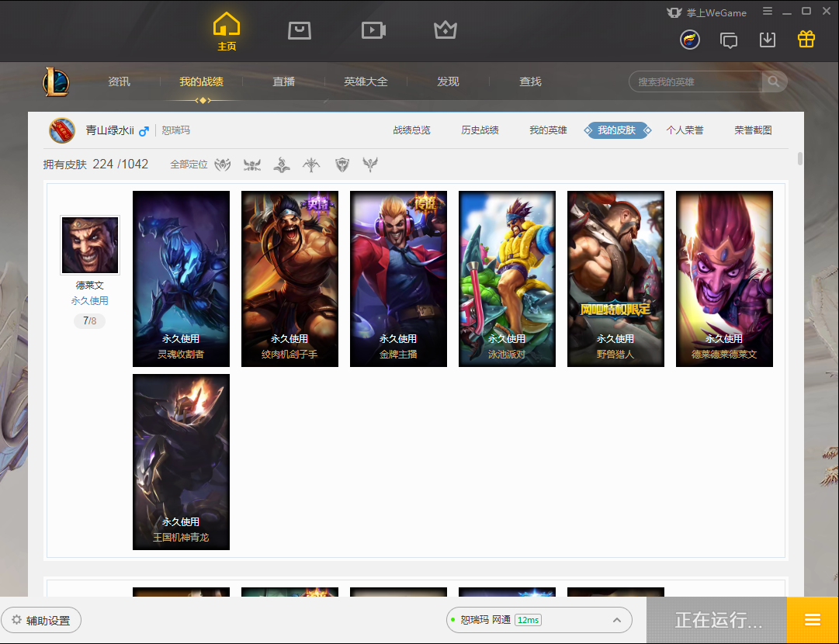
Task: Open the 野兽猎人 skin card
Action: pos(615,279)
